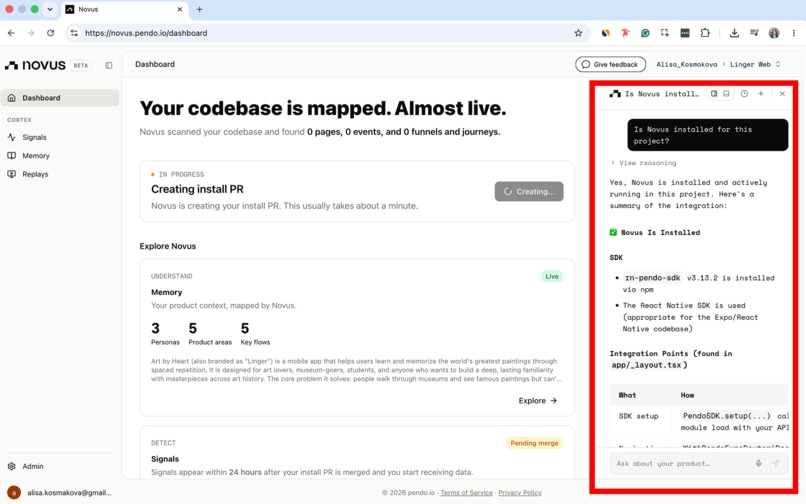This screenshot has height=504, width=806.
Task: Close the Novus browser tab
Action: [179, 9]
